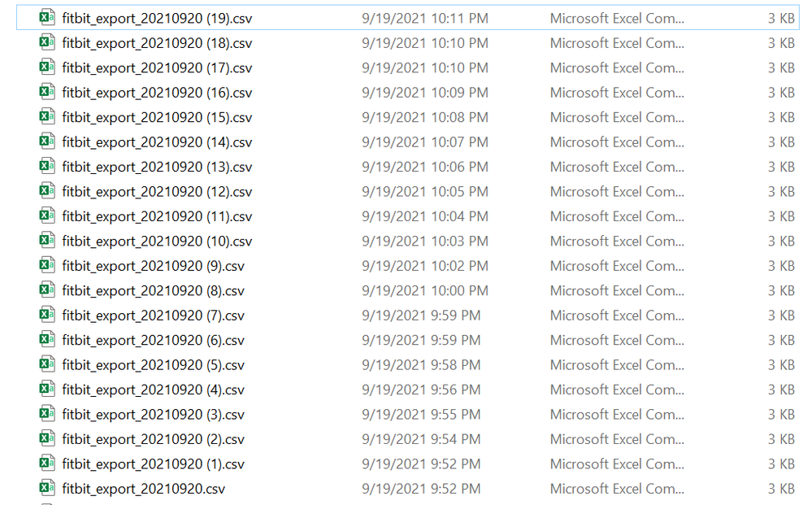Click the Excel icon for fitbit_export_20210920 (19).csv

(47, 18)
